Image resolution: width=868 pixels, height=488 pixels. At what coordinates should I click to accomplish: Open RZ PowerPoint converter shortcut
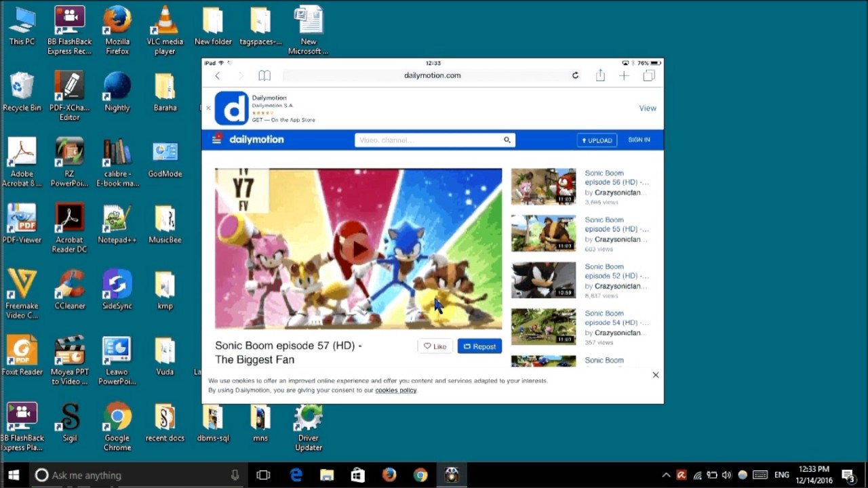(69, 163)
